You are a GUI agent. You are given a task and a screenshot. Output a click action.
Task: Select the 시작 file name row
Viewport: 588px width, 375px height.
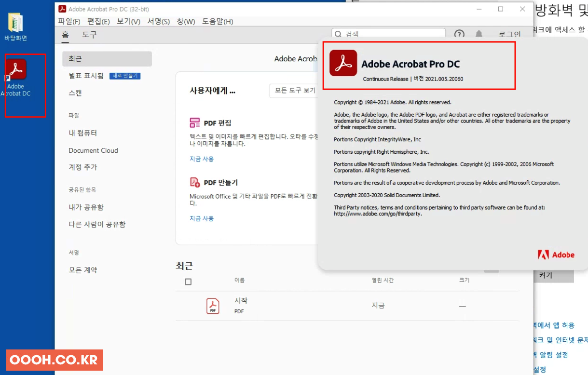point(241,301)
